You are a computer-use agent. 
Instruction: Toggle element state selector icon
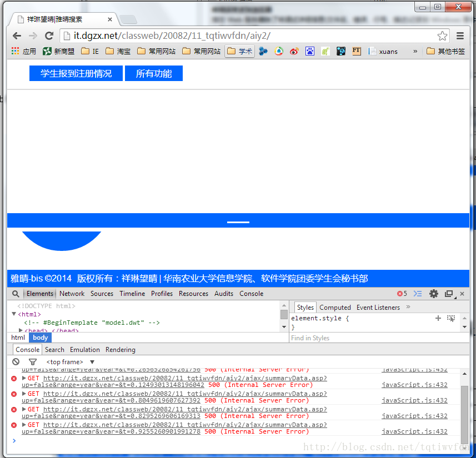pos(451,318)
